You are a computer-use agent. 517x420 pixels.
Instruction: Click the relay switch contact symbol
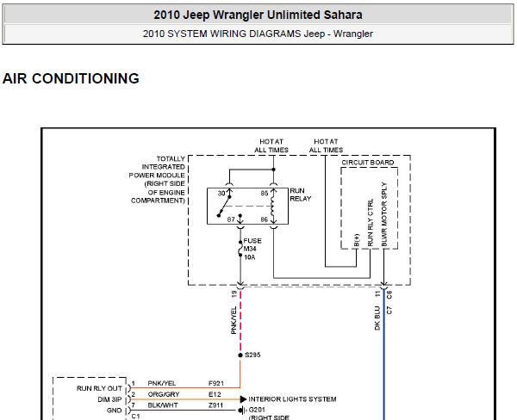click(224, 207)
